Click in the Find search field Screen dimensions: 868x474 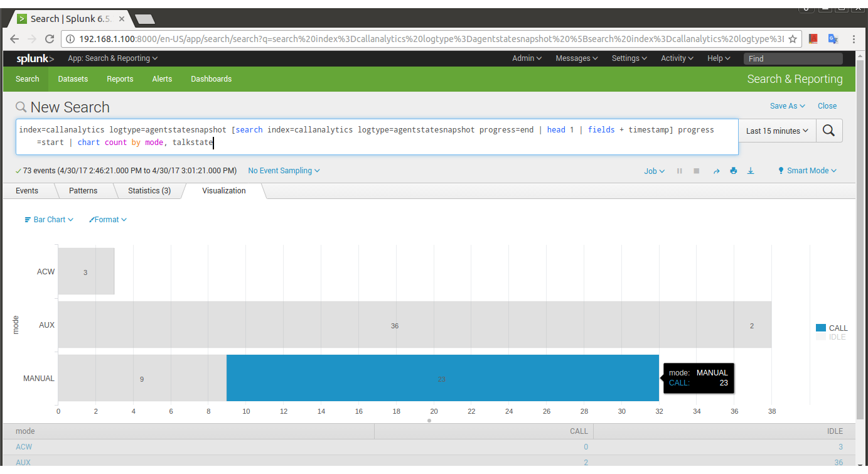793,58
